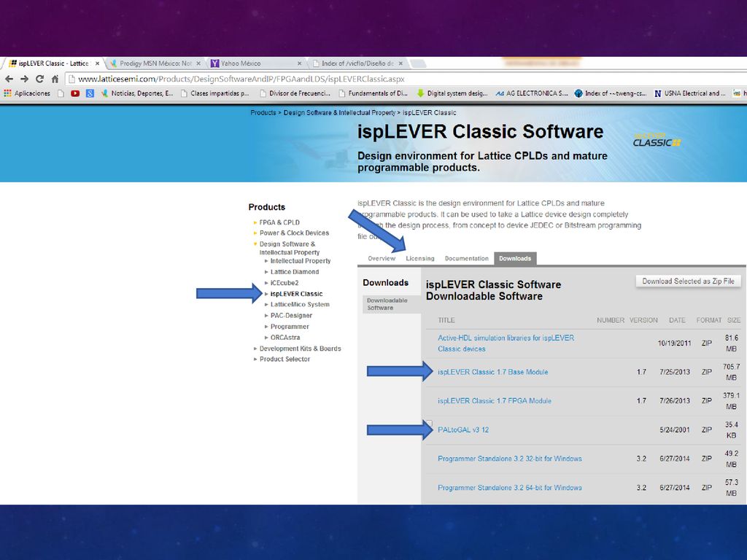Image resolution: width=747 pixels, height=560 pixels.
Task: Tick the checkbox beside PALtoGAL v3.12
Action: pyautogui.click(x=430, y=423)
